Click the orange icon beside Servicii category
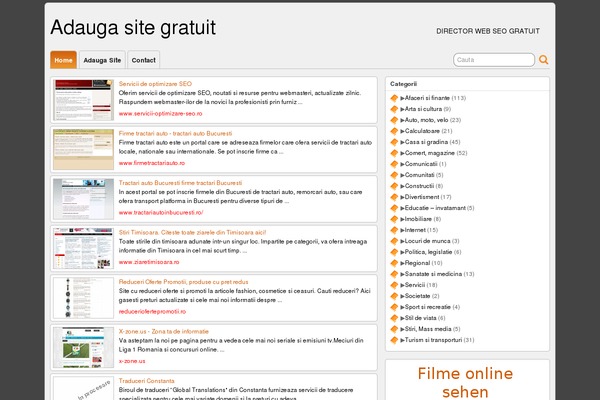This screenshot has height=400, width=600. (394, 285)
